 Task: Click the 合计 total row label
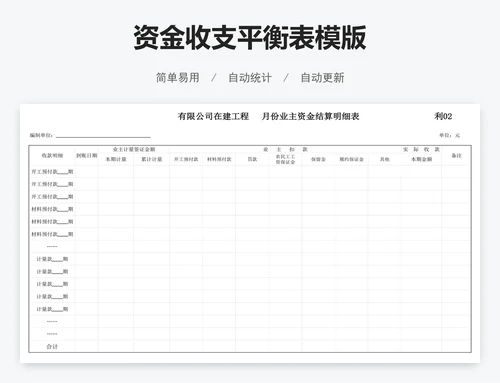(52, 347)
